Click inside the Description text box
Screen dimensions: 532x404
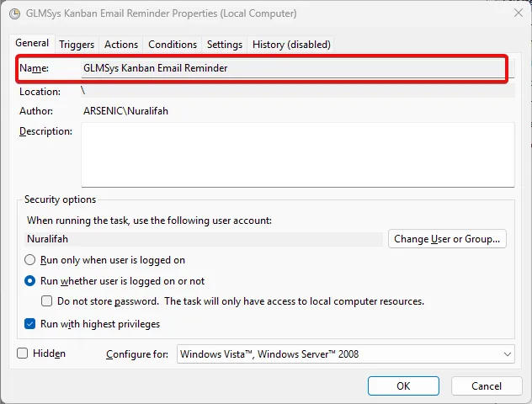pyautogui.click(x=298, y=155)
